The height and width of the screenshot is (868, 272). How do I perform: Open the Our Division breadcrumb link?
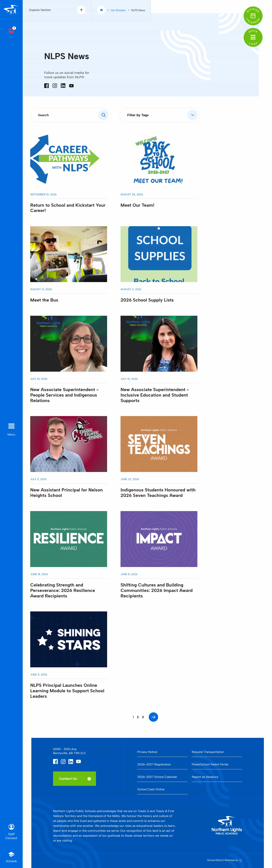pyautogui.click(x=118, y=10)
